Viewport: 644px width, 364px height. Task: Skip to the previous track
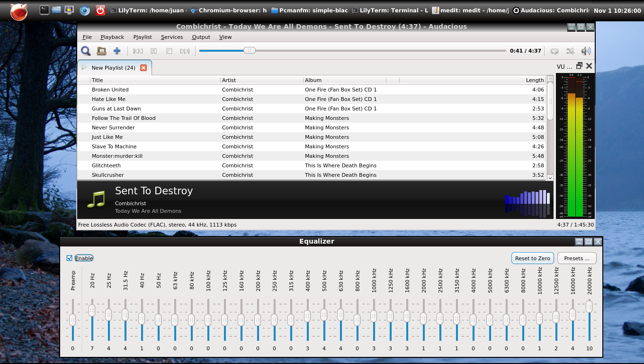pos(138,51)
